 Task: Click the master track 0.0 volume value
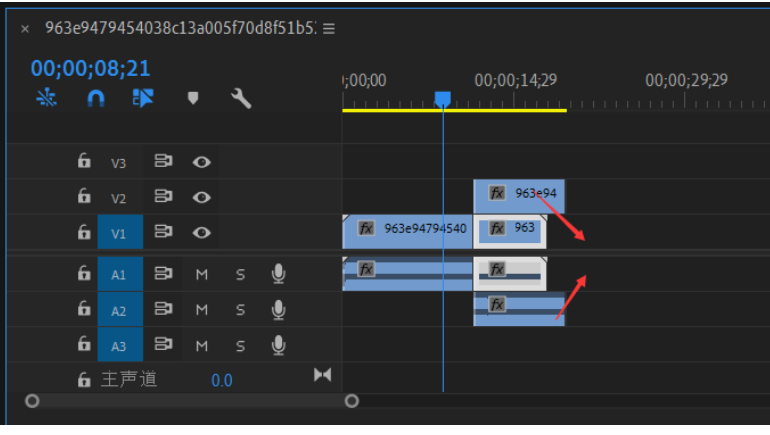(221, 381)
